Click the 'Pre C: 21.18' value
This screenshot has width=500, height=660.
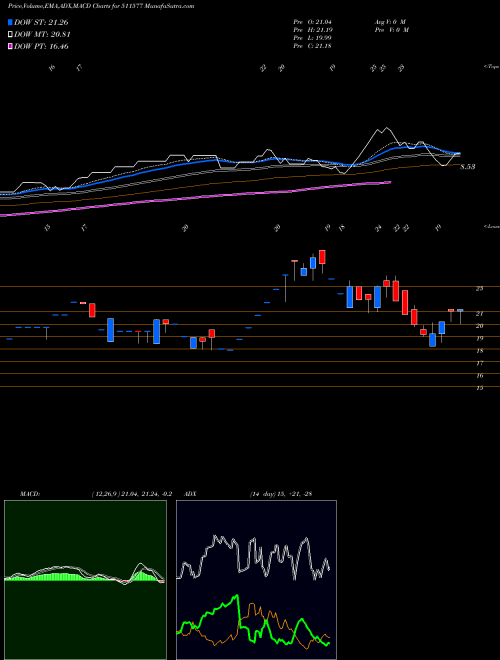click(313, 46)
